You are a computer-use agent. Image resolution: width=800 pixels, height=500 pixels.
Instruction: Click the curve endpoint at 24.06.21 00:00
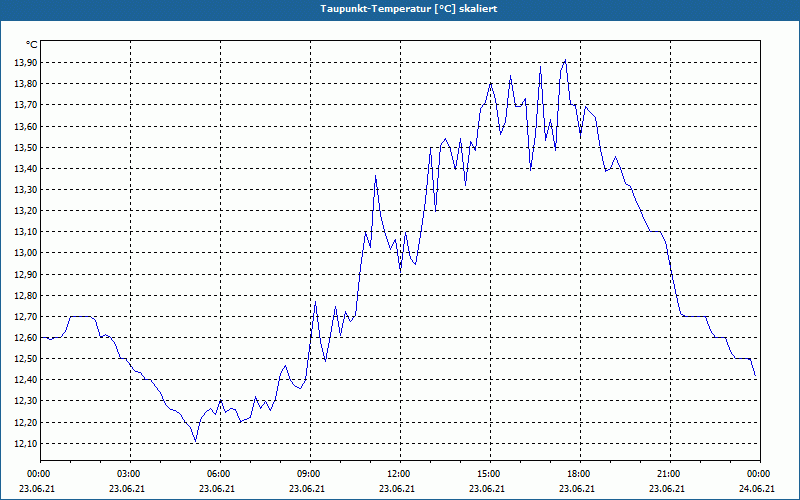[x=755, y=376]
